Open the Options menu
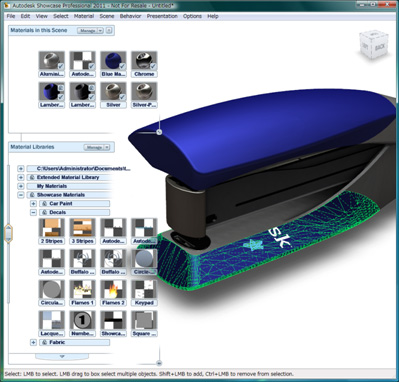This screenshot has width=399, height=382. point(192,16)
